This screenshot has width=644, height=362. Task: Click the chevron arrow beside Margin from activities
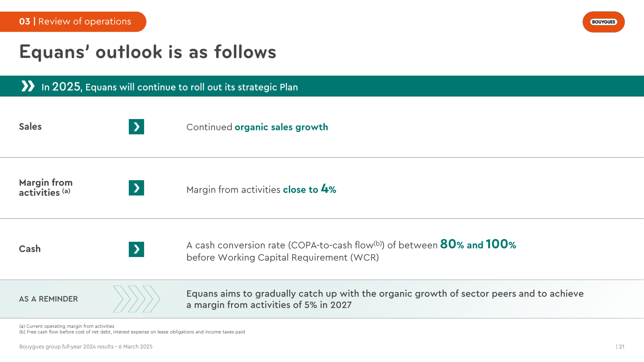click(136, 188)
